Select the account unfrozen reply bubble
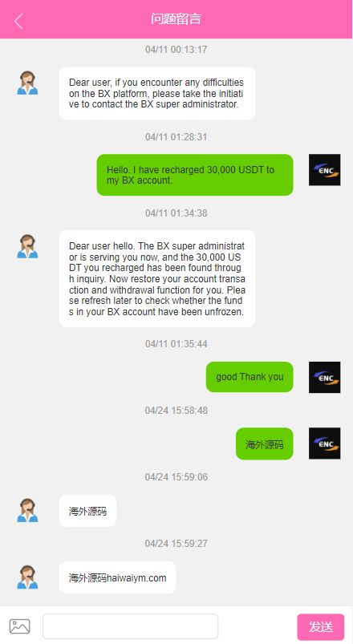 pos(157,279)
